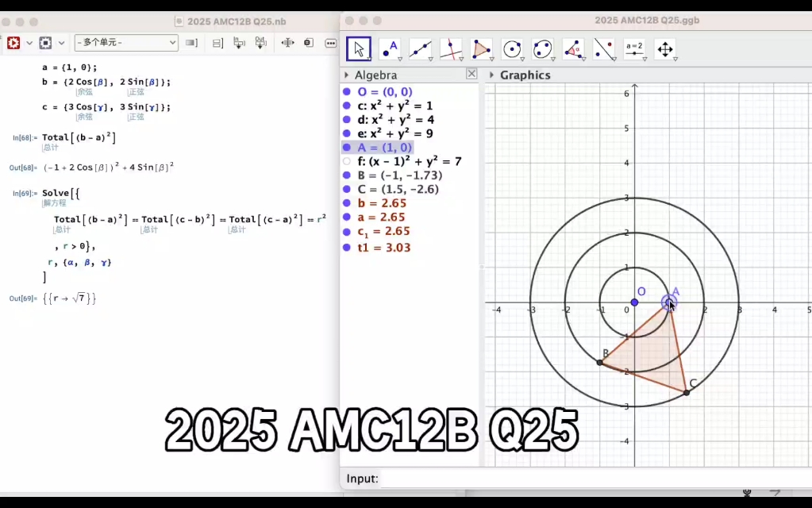Click the group cells bracket icon
This screenshot has width=812, height=508.
pos(217,43)
